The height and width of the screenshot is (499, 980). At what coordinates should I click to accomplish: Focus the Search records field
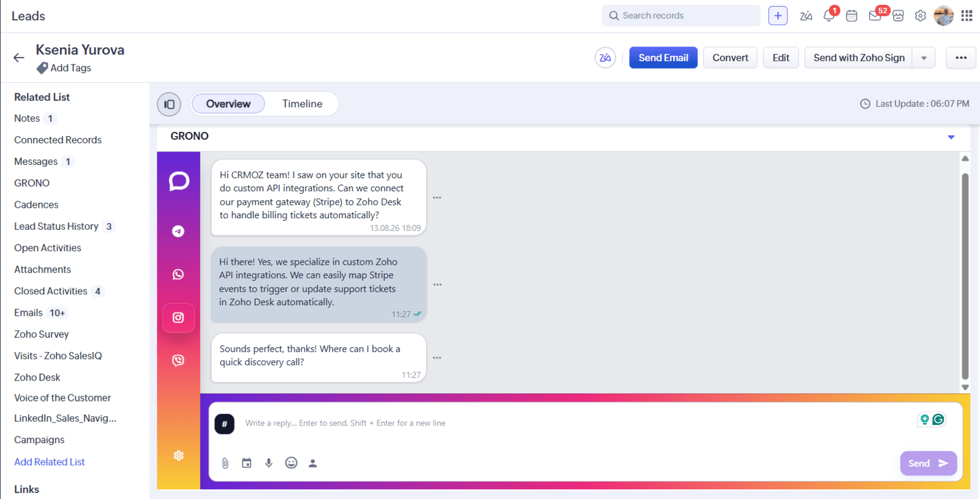[x=681, y=16]
